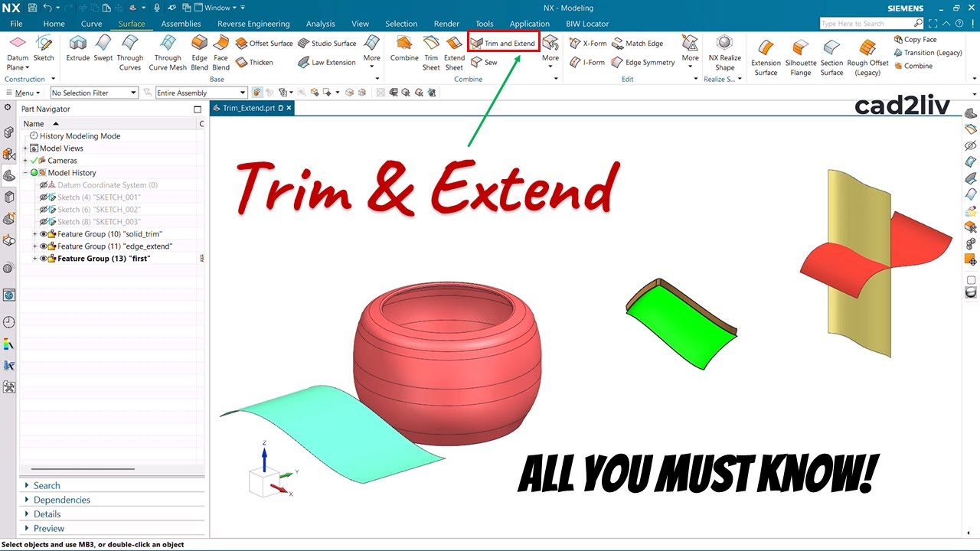Open the No Selection Filter dropdown
This screenshot has height=551, width=980.
point(94,93)
